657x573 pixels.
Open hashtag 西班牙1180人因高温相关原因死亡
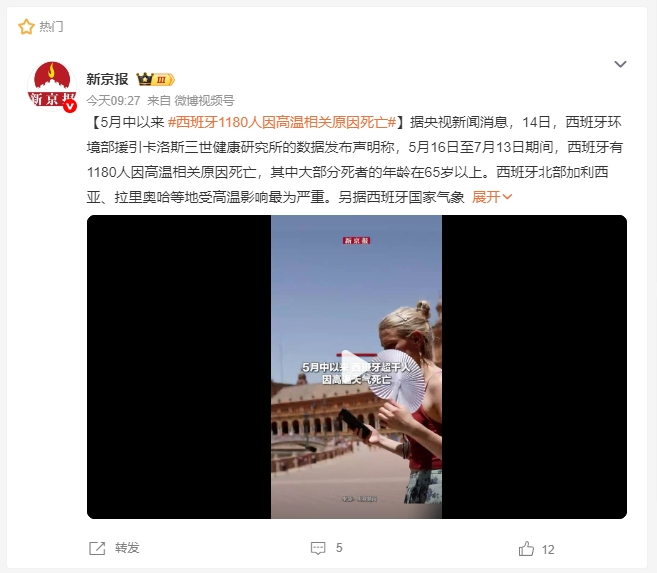pyautogui.click(x=282, y=122)
